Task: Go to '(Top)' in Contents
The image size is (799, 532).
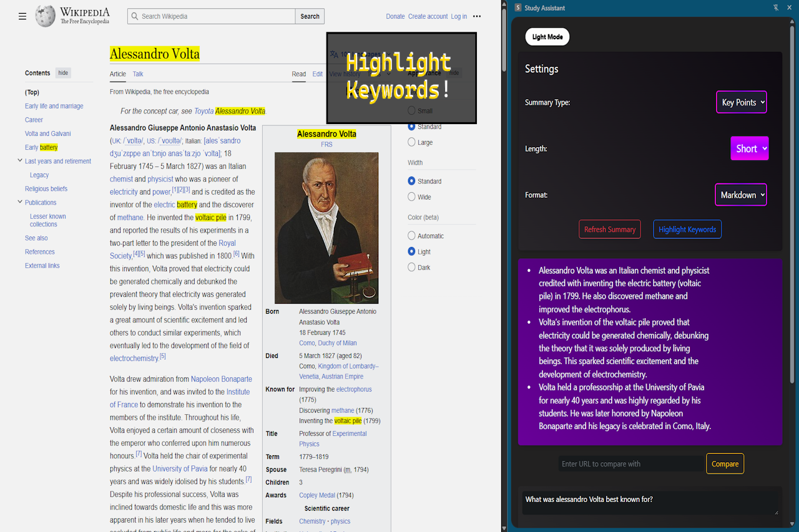Action: pyautogui.click(x=32, y=92)
